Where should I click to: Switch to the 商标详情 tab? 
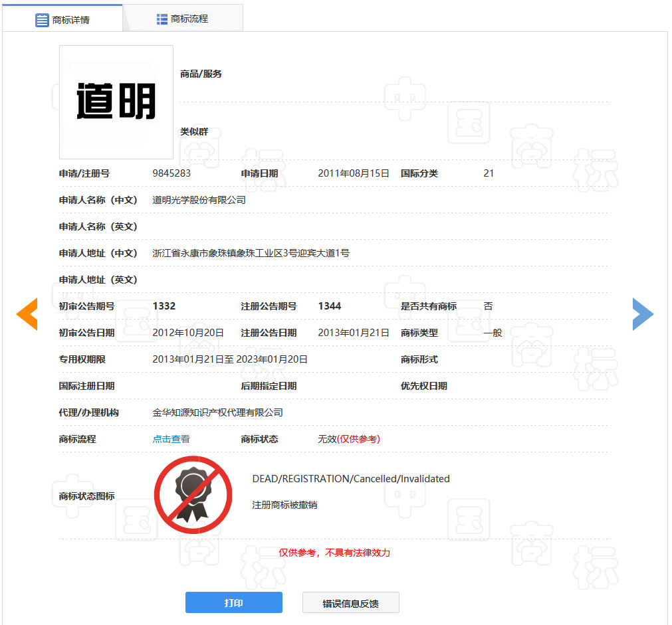(64, 18)
